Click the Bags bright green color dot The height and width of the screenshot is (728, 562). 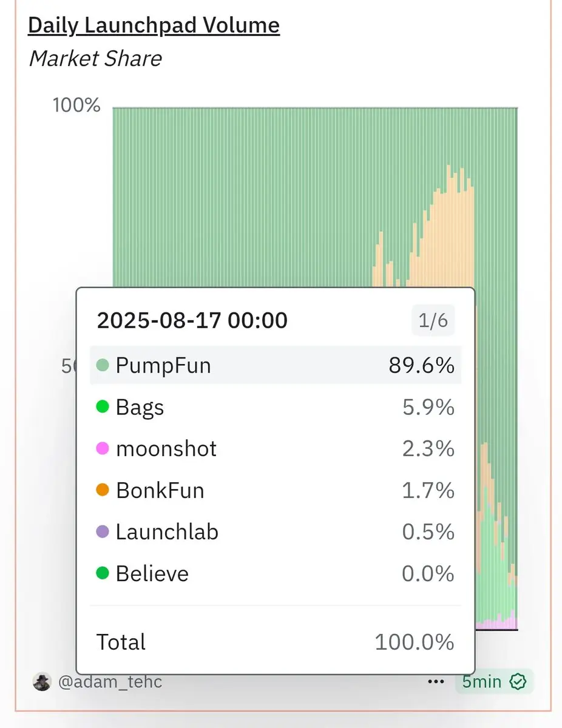(x=103, y=406)
